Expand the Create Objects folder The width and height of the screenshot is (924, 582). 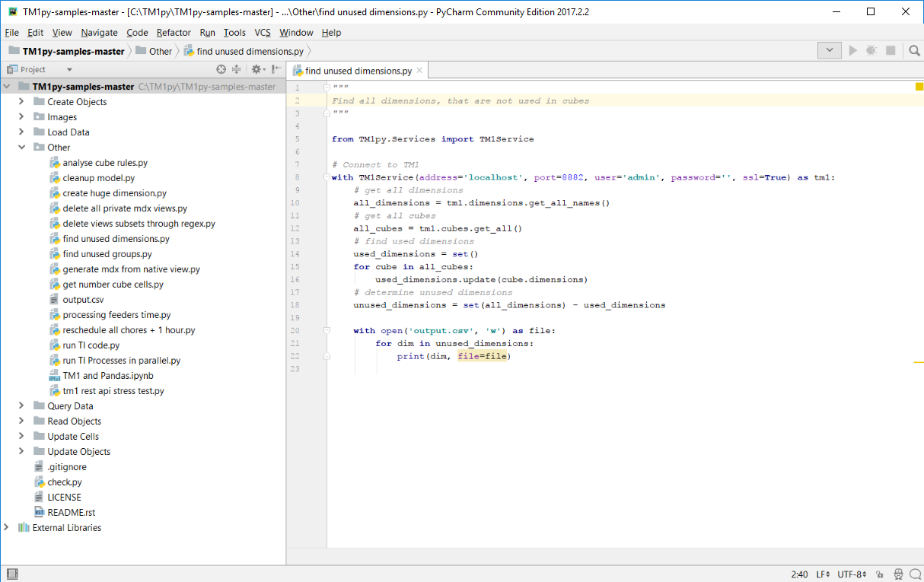pyautogui.click(x=21, y=101)
